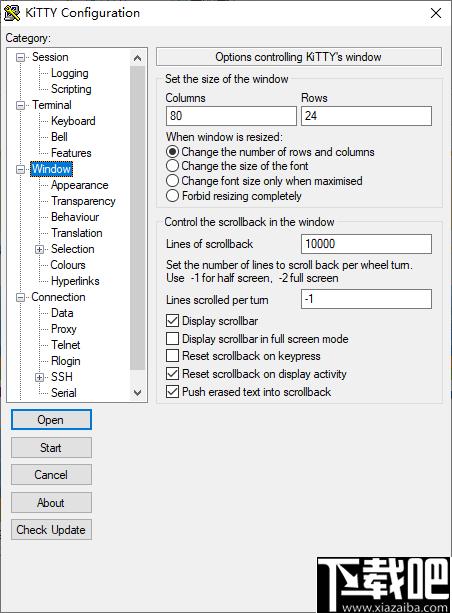
Task: Expand the Selection tree node
Action: (39, 249)
